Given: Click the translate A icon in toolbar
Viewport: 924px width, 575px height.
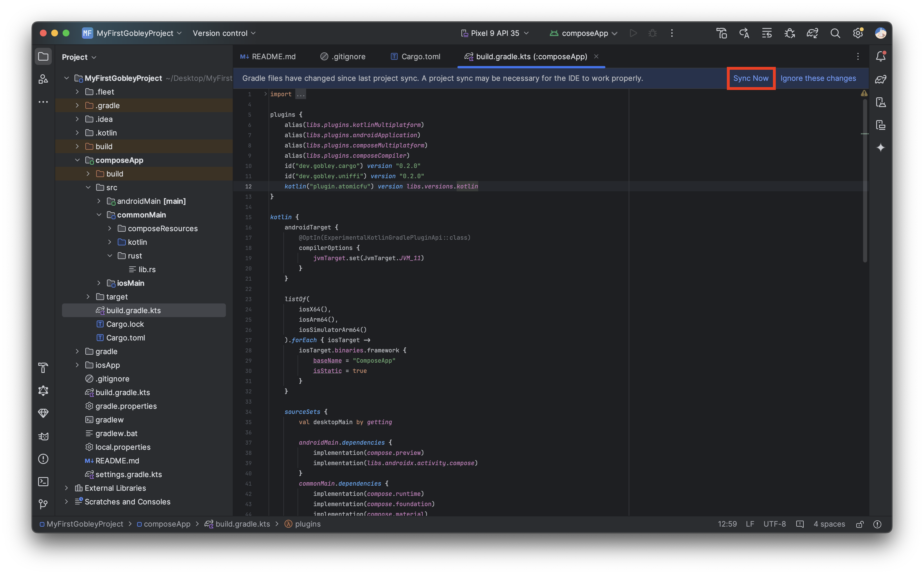Looking at the screenshot, I should 744,33.
